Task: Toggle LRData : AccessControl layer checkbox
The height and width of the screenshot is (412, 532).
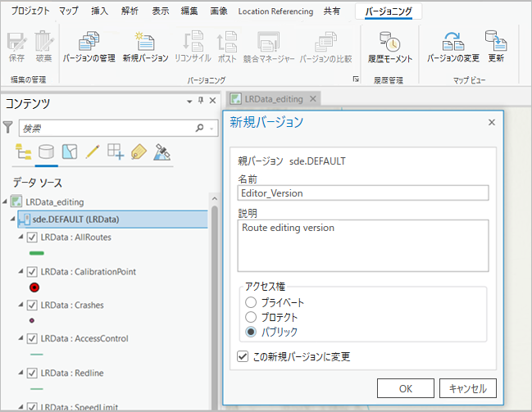Action: click(32, 338)
